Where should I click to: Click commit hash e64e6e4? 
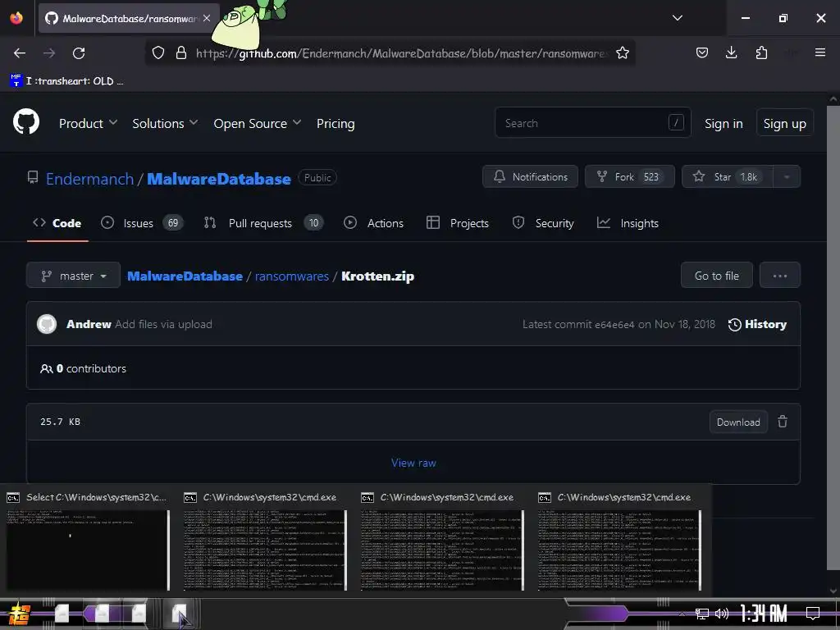(x=614, y=325)
